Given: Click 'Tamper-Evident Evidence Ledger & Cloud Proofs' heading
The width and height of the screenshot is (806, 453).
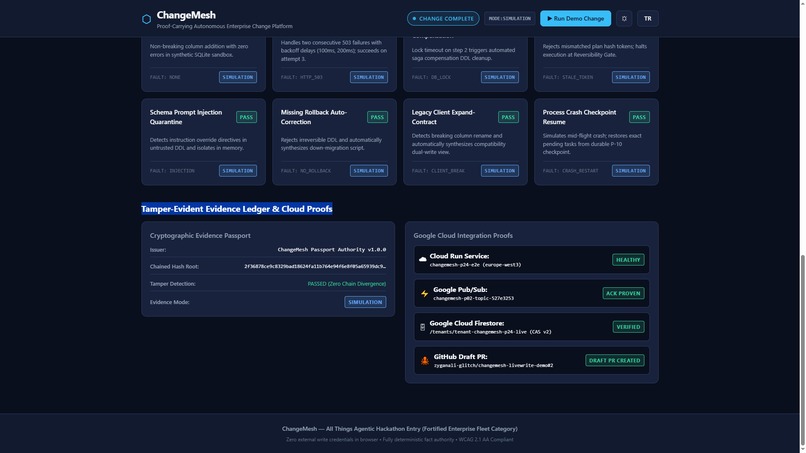Looking at the screenshot, I should point(237,209).
